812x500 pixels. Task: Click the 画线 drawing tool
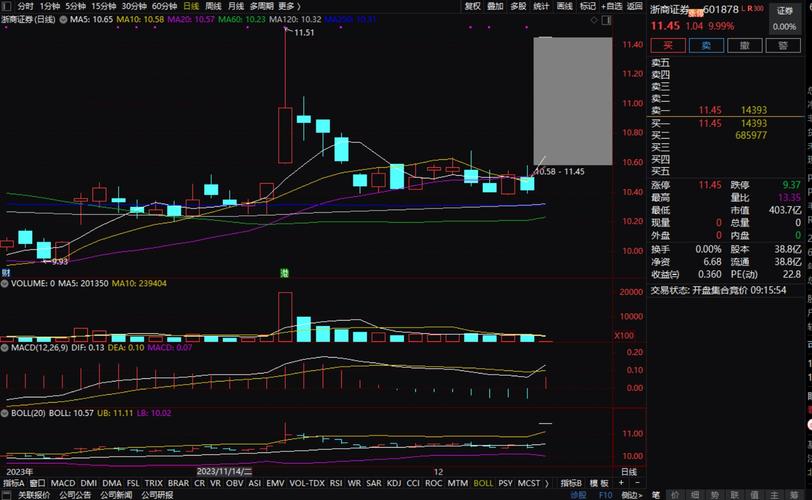click(x=565, y=6)
